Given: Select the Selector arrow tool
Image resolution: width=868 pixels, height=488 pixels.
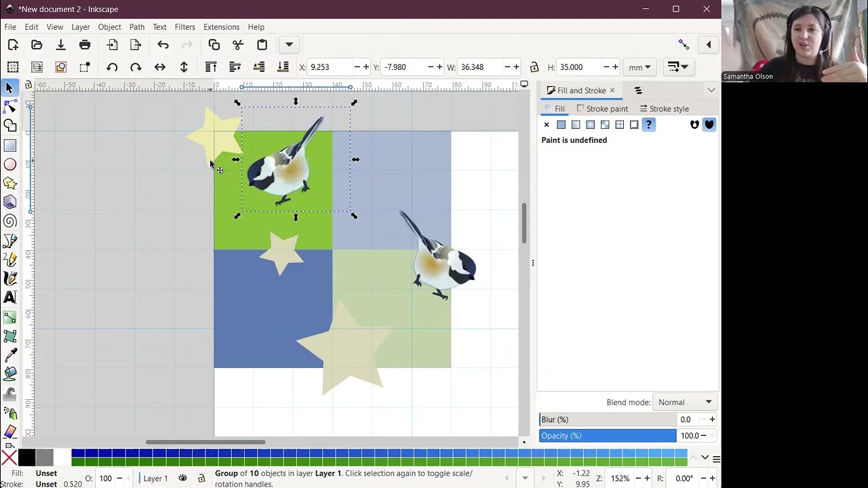Looking at the screenshot, I should pyautogui.click(x=9, y=88).
